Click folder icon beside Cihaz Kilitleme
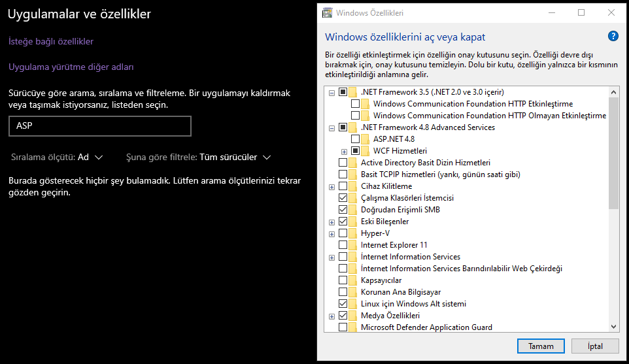The width and height of the screenshot is (629, 364). pyautogui.click(x=352, y=186)
